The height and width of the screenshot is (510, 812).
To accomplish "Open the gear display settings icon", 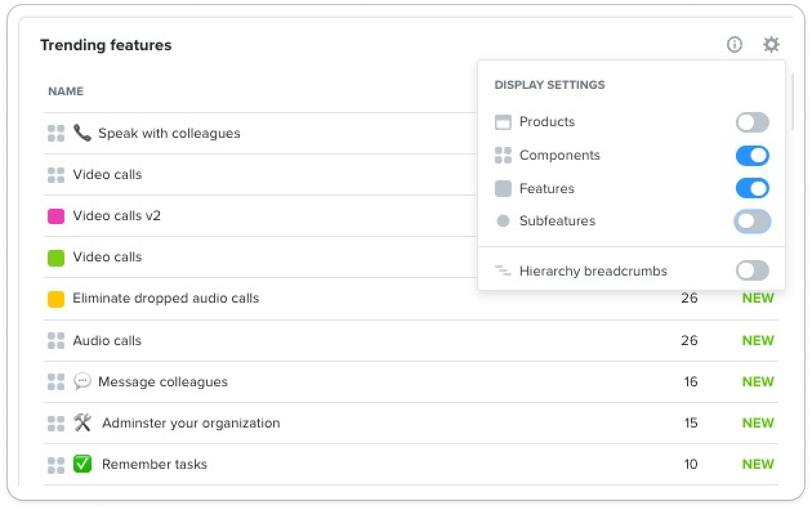I will coord(771,44).
